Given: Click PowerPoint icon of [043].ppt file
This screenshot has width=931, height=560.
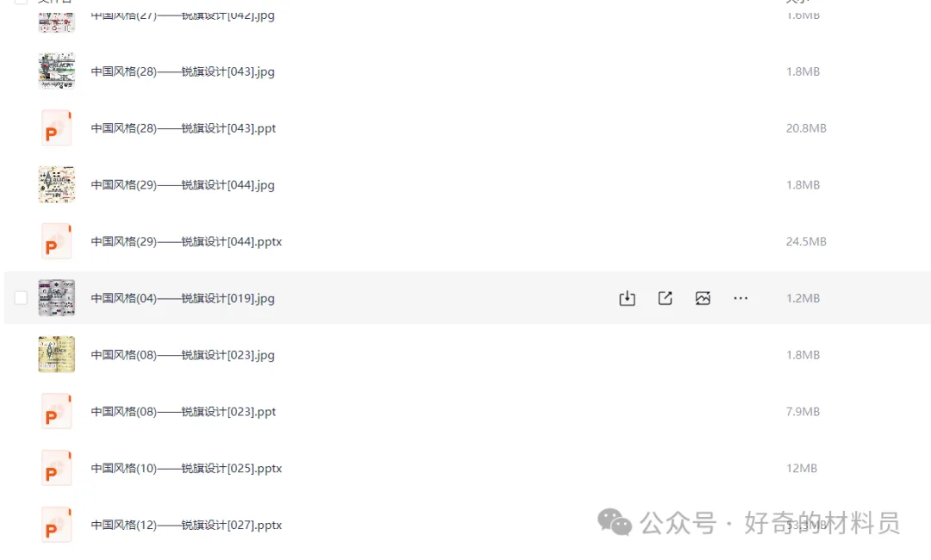Looking at the screenshot, I should pyautogui.click(x=56, y=128).
